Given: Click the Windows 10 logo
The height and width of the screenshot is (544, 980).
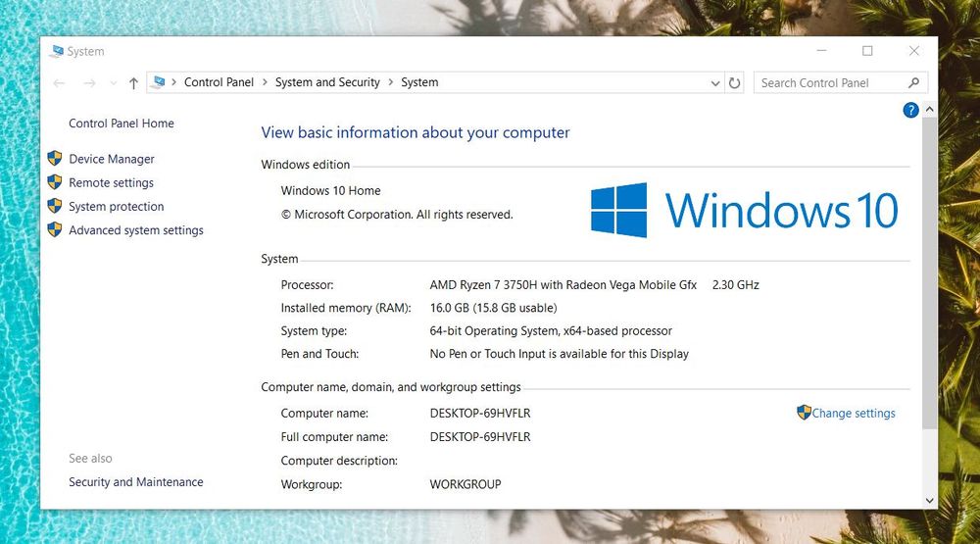Looking at the screenshot, I should (x=745, y=210).
